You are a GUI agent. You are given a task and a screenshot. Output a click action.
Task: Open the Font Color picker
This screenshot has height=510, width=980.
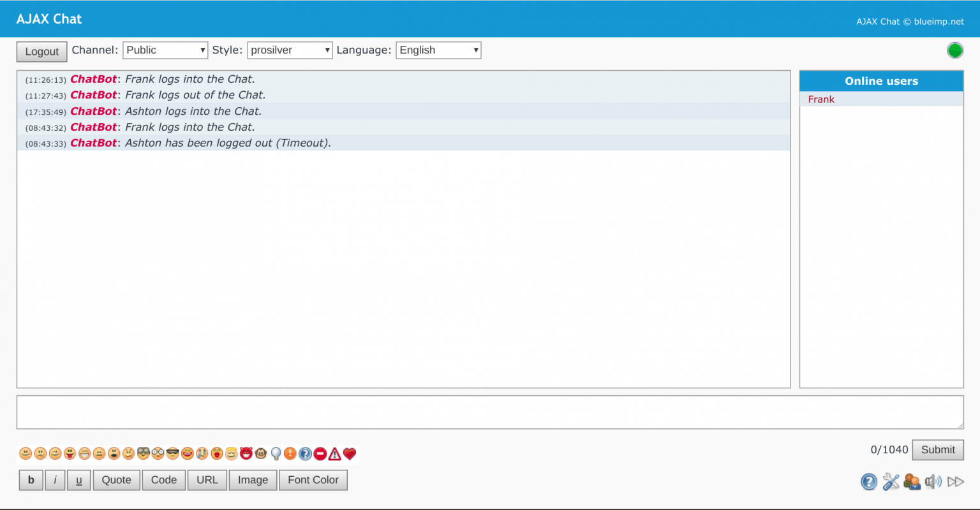tap(313, 480)
